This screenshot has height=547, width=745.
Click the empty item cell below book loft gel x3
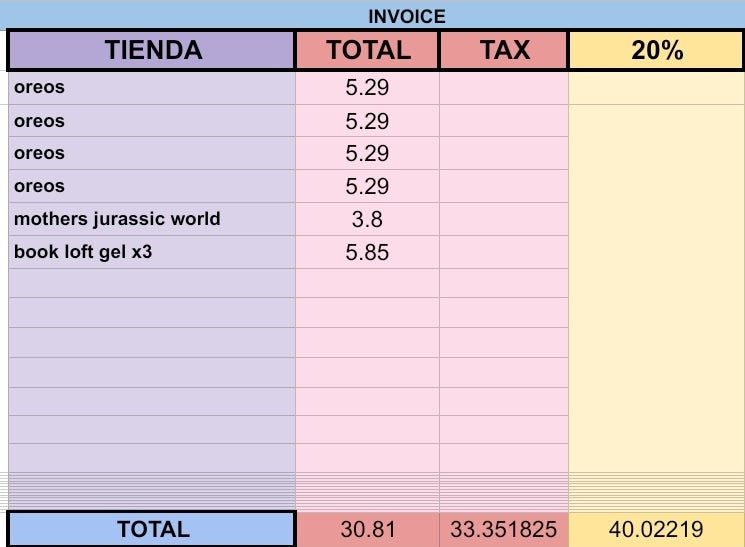tap(152, 283)
